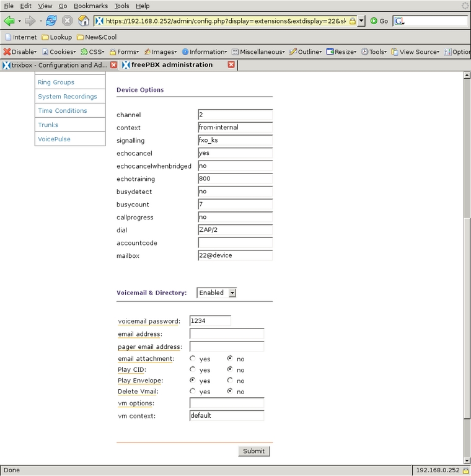471x476 pixels.
Task: Open the Voicemail & Directory Enabled dropdown
Action: pyautogui.click(x=216, y=293)
